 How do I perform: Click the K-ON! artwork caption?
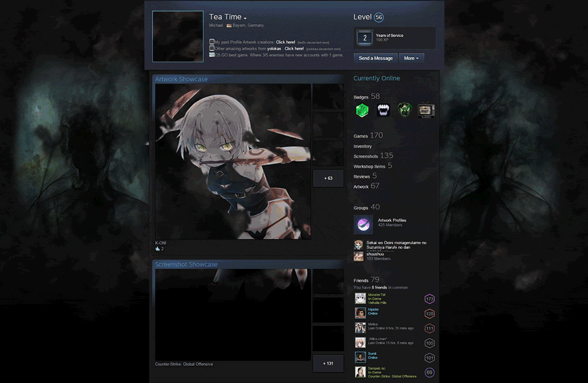[x=161, y=243]
